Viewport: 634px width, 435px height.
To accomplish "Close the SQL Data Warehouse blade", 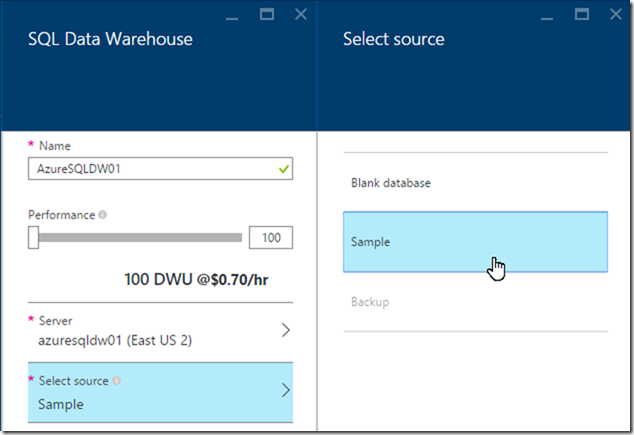I will [301, 14].
